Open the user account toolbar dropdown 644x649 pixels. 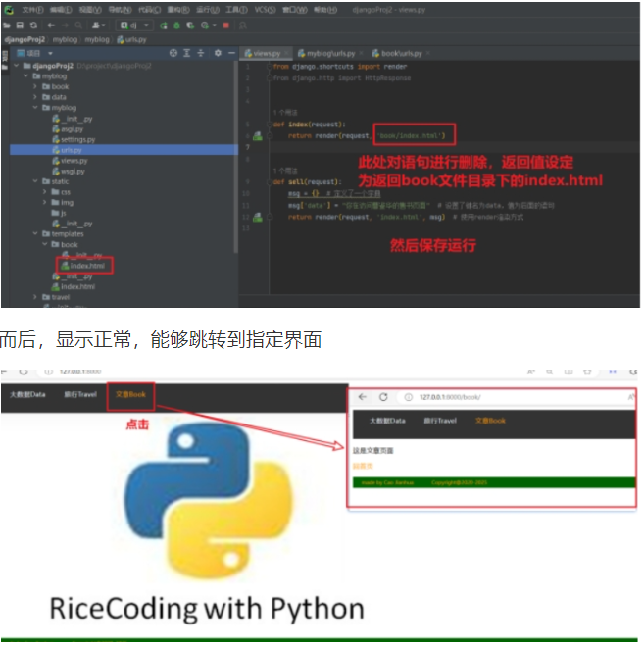click(98, 25)
